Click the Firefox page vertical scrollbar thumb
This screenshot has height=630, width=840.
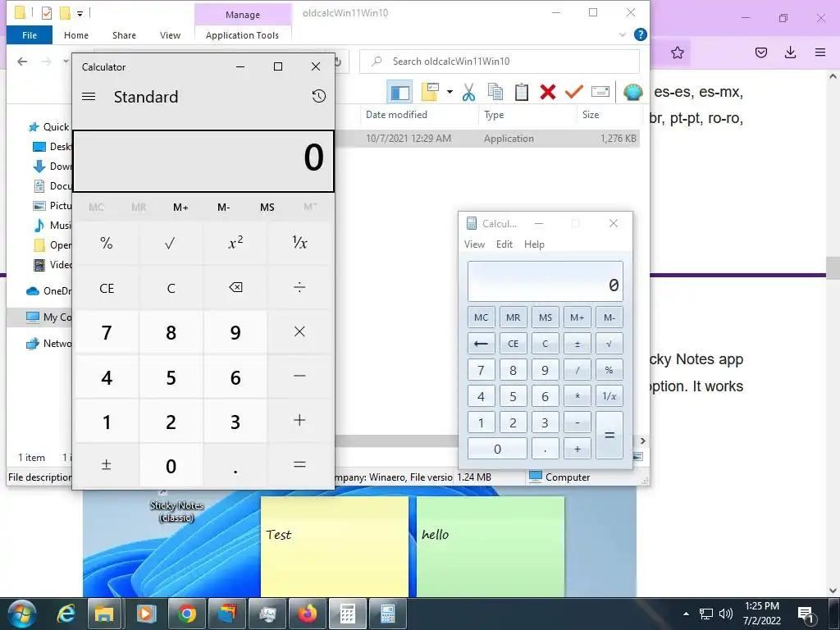click(x=833, y=267)
